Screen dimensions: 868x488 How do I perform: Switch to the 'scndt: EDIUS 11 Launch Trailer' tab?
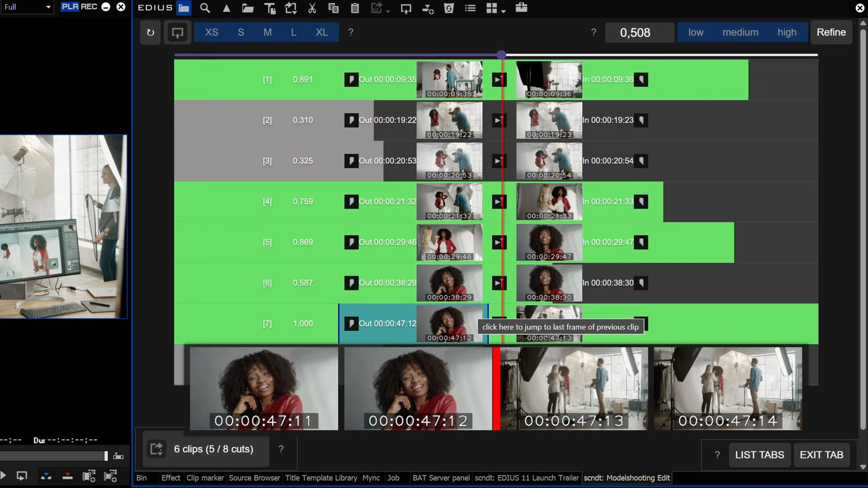click(526, 478)
